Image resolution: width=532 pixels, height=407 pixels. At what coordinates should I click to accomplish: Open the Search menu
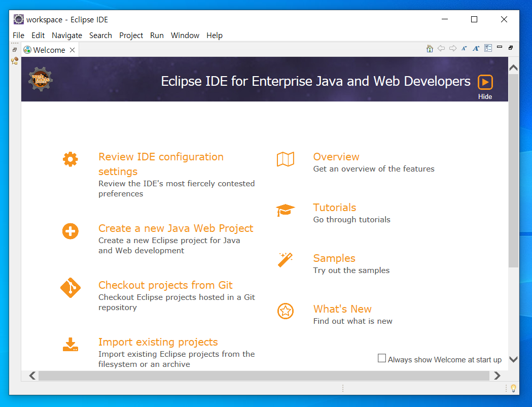click(x=100, y=36)
